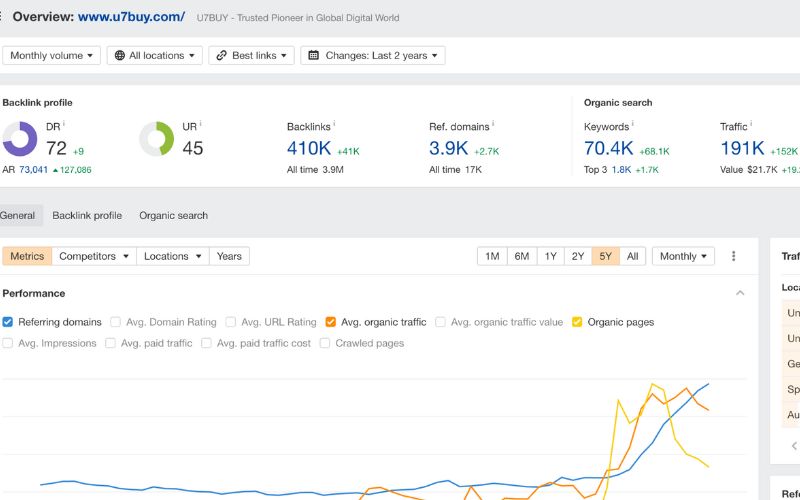Open the 3.9K referring domains value
800x500 pixels.
(x=448, y=148)
